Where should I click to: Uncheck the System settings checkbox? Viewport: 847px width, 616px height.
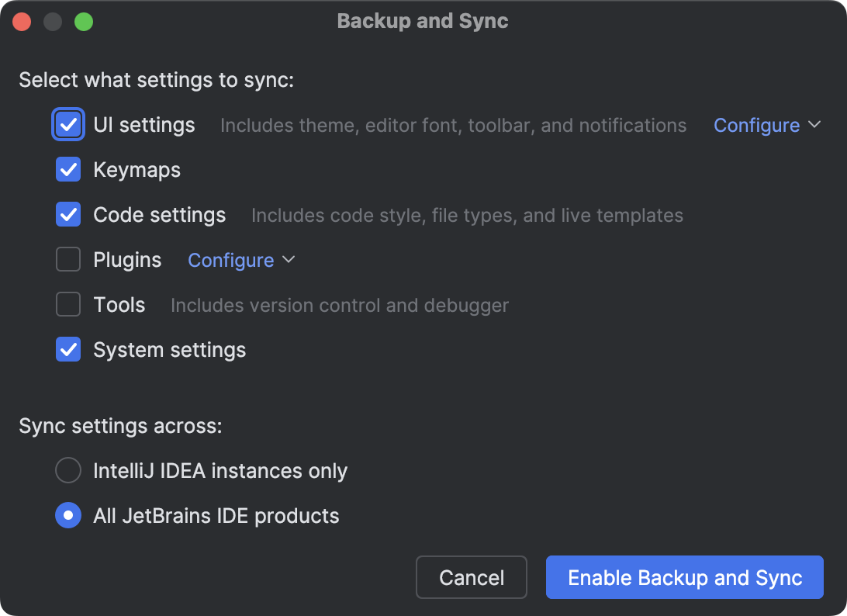coord(68,349)
